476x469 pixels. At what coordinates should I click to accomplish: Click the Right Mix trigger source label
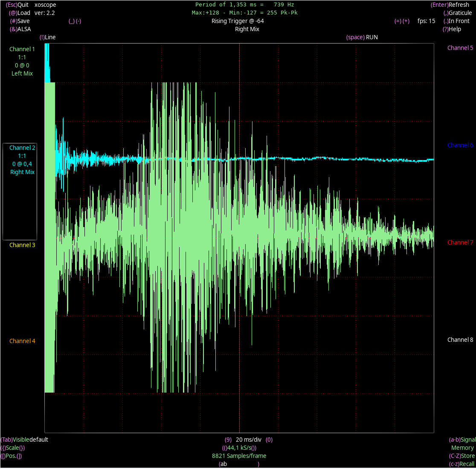(247, 29)
